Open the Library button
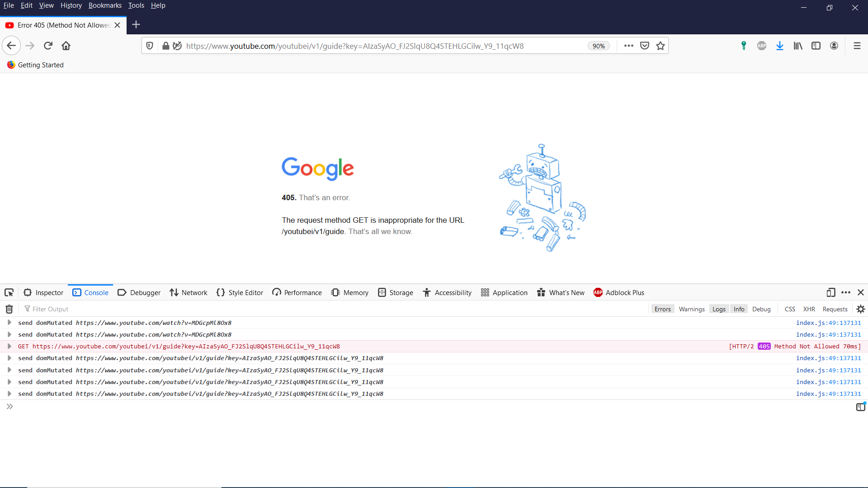Viewport: 868px width, 488px height. coord(798,46)
